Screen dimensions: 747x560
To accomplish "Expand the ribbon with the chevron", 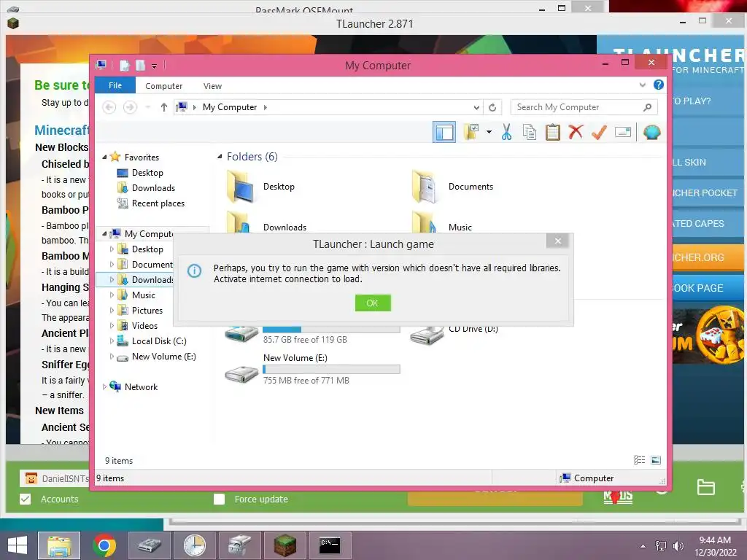I will click(x=642, y=85).
